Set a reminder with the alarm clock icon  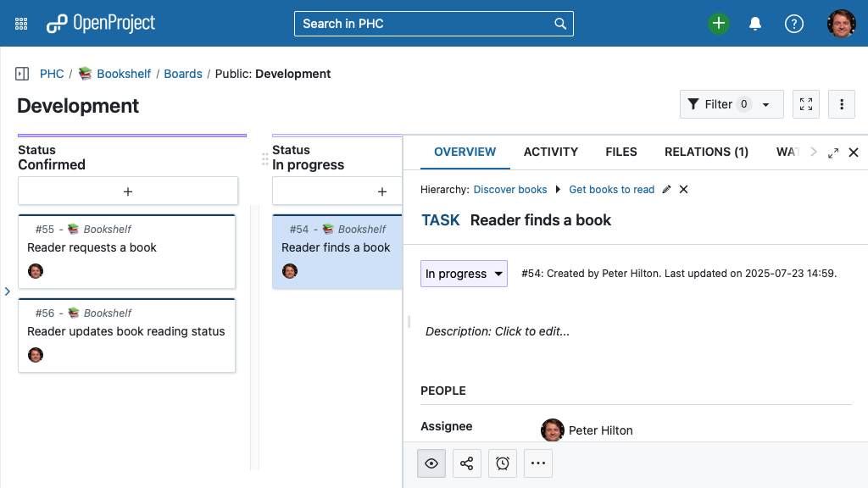502,463
